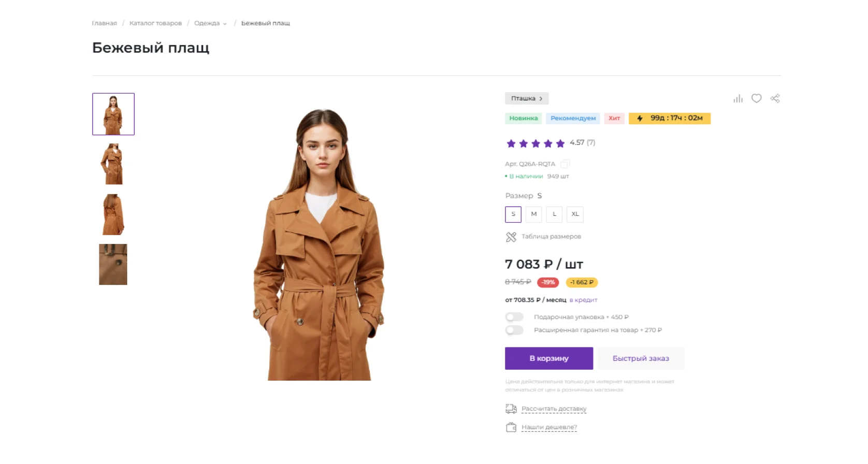Go to Каталог товаров breadcrumb
The image size is (868, 464).
(155, 23)
